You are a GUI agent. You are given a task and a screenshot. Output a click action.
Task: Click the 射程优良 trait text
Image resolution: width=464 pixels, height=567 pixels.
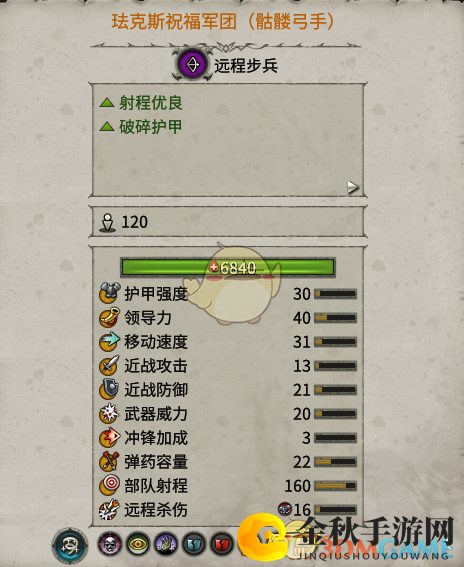point(151,103)
